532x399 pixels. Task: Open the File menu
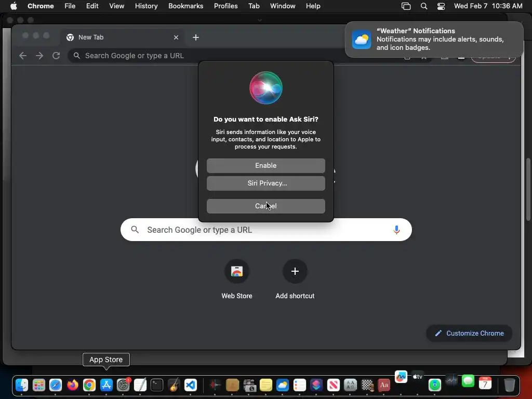click(x=70, y=6)
